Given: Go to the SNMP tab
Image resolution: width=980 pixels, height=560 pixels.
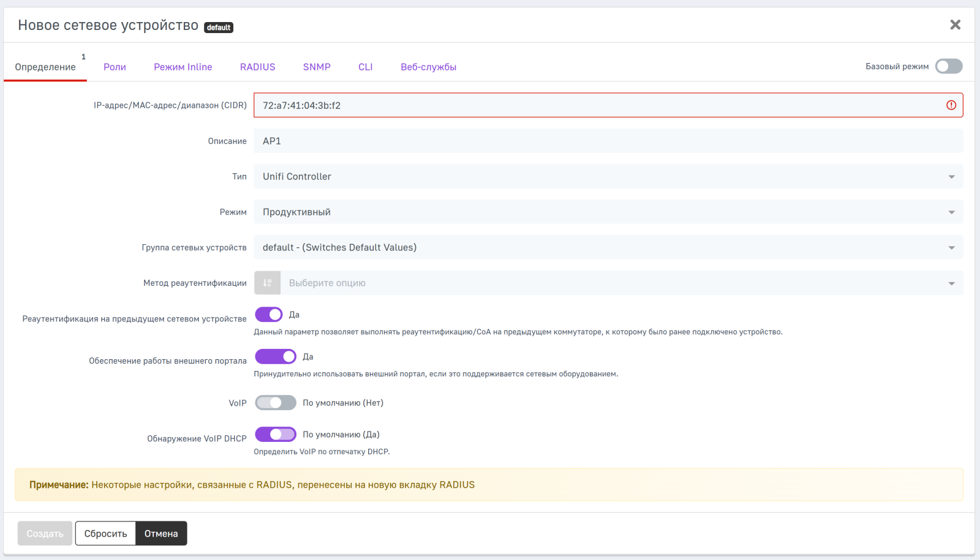Looking at the screenshot, I should pyautogui.click(x=317, y=67).
